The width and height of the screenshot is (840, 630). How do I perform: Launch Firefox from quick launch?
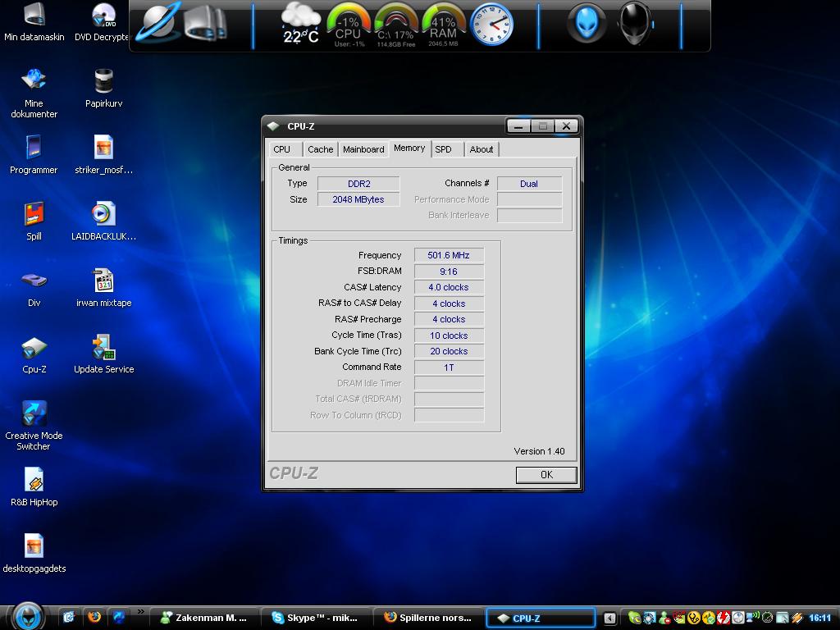pyautogui.click(x=94, y=617)
